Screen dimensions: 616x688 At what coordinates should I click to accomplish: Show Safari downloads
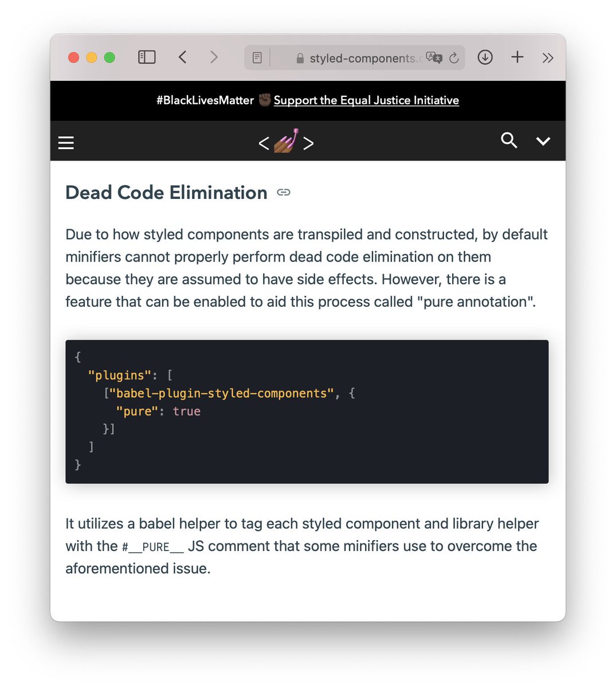tap(485, 57)
